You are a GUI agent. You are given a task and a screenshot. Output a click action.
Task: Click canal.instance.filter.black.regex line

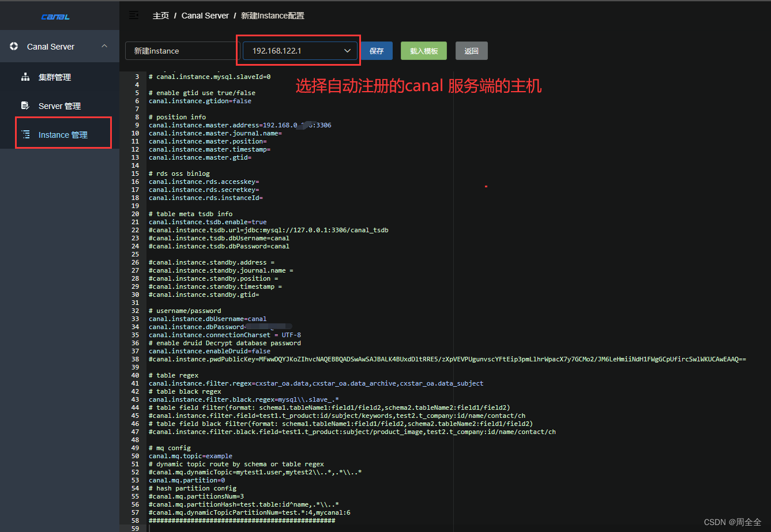[x=244, y=399]
